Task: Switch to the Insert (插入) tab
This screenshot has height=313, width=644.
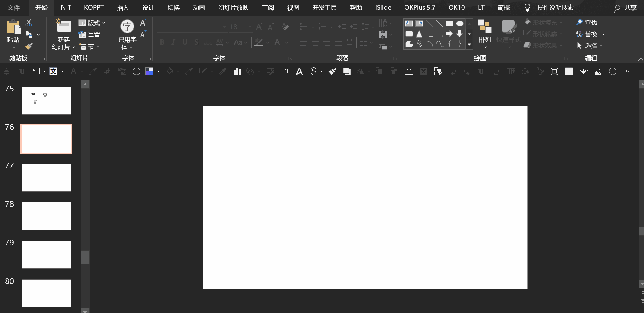Action: [123, 7]
